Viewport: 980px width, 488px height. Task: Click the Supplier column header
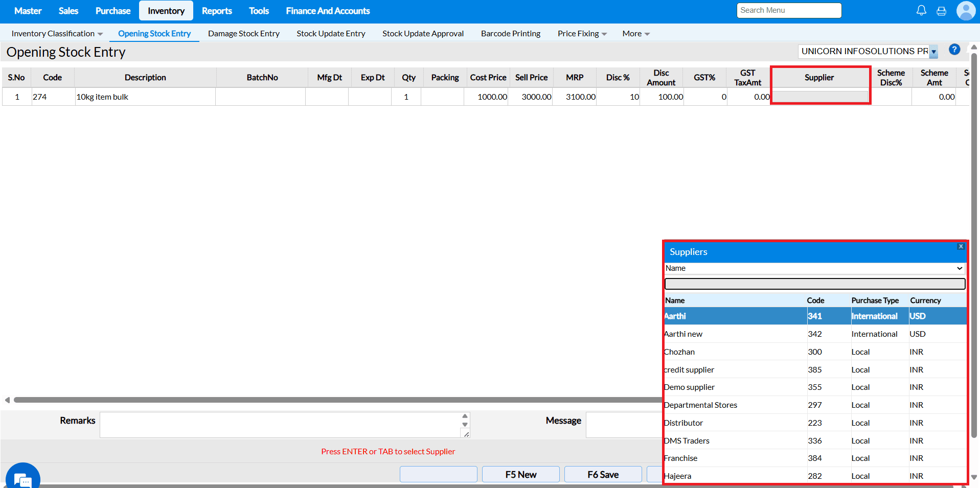[819, 78]
